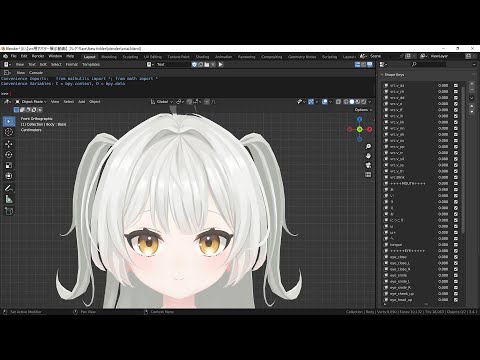Open the properties editor type dropdown
This screenshot has width=480, height=360.
pyautogui.click(x=384, y=64)
